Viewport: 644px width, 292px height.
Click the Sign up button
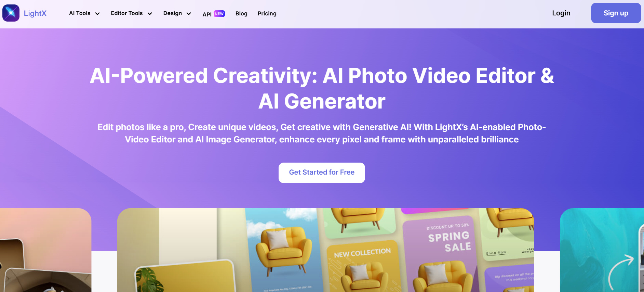(616, 13)
